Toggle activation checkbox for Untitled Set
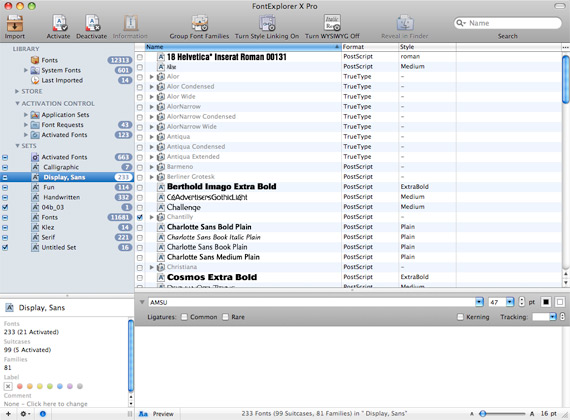Image resolution: width=570 pixels, height=420 pixels. [5, 247]
